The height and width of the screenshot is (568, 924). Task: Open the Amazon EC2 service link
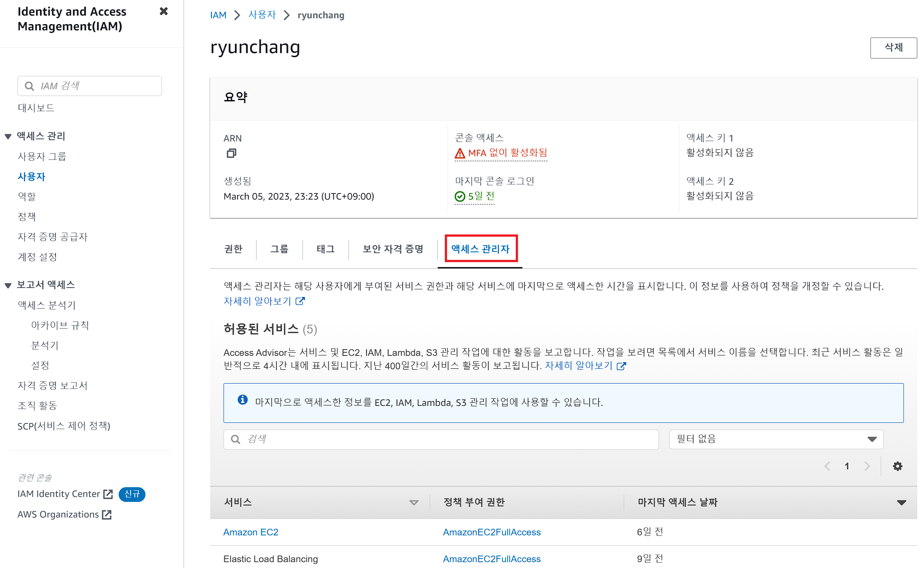[x=251, y=532]
